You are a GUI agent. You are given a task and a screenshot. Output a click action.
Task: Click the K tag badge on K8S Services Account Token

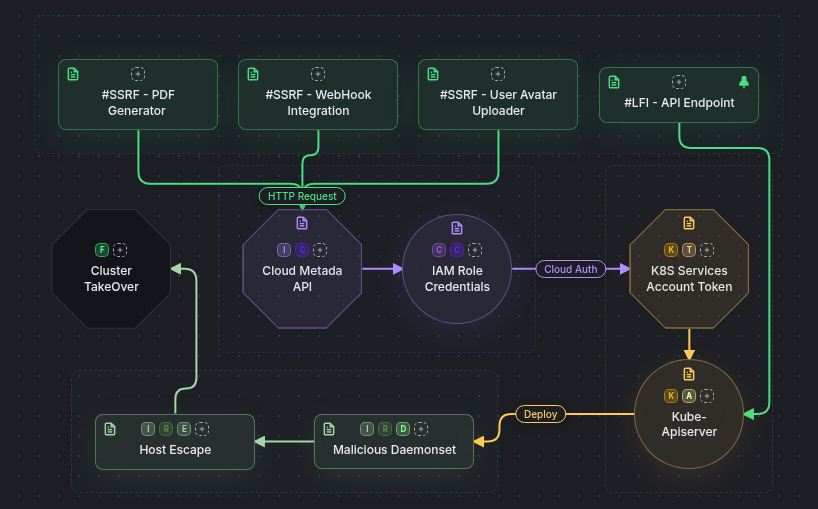point(671,250)
